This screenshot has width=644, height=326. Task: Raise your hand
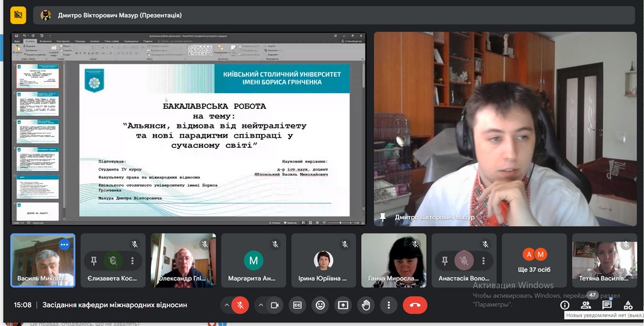click(x=366, y=305)
